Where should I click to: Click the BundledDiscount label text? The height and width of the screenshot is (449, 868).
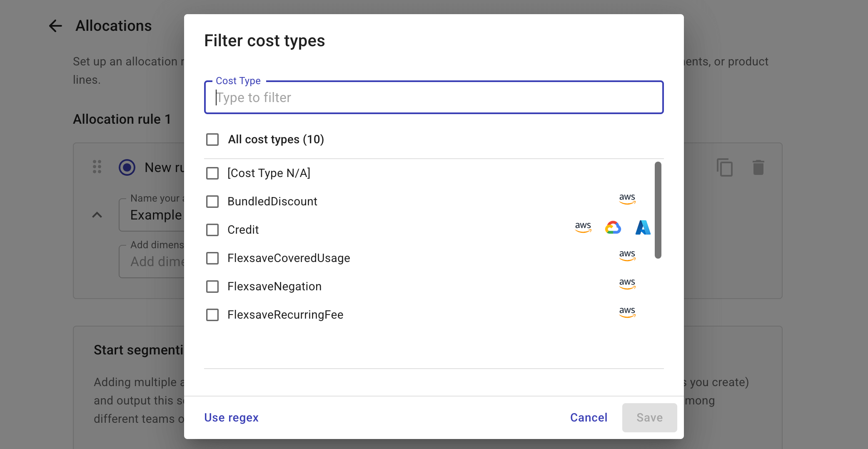pyautogui.click(x=272, y=202)
